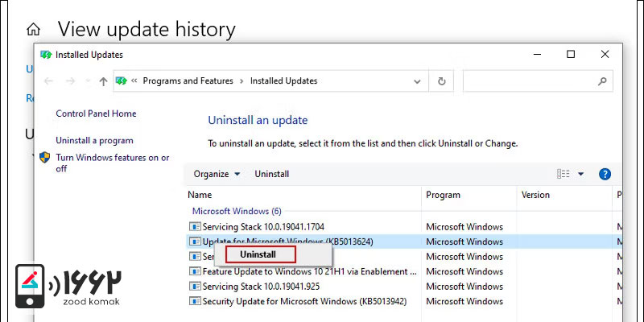This screenshot has width=644, height=322.
Task: Click icon of Security Update KB5013942 row
Action: [195, 301]
